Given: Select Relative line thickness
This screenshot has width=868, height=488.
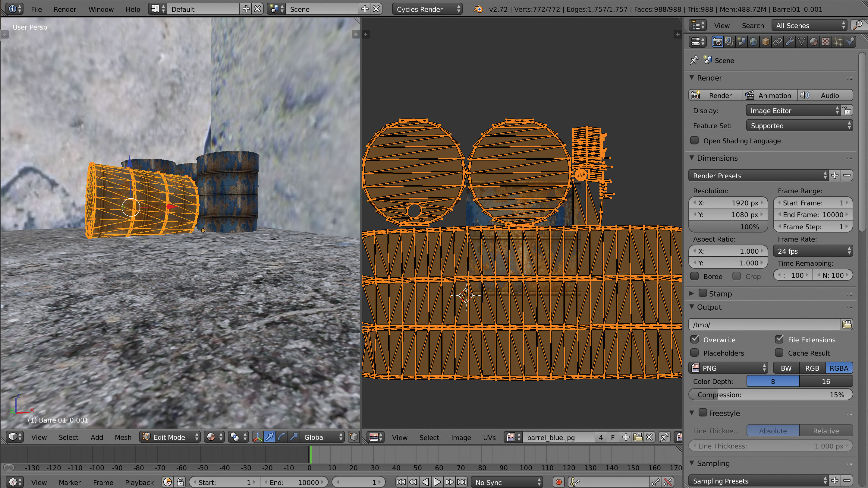Looking at the screenshot, I should point(826,431).
